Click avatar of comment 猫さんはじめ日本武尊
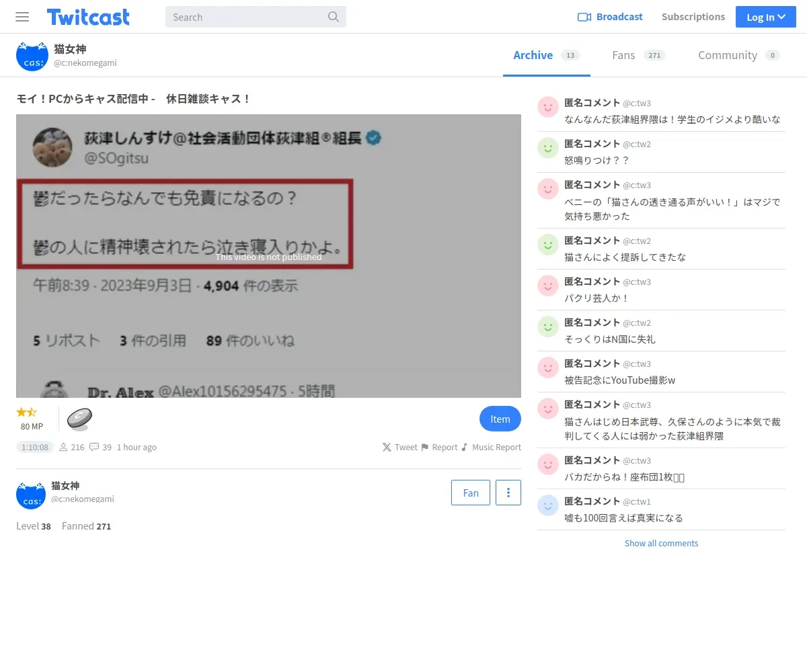Viewport: 807px width, 672px height. point(548,409)
